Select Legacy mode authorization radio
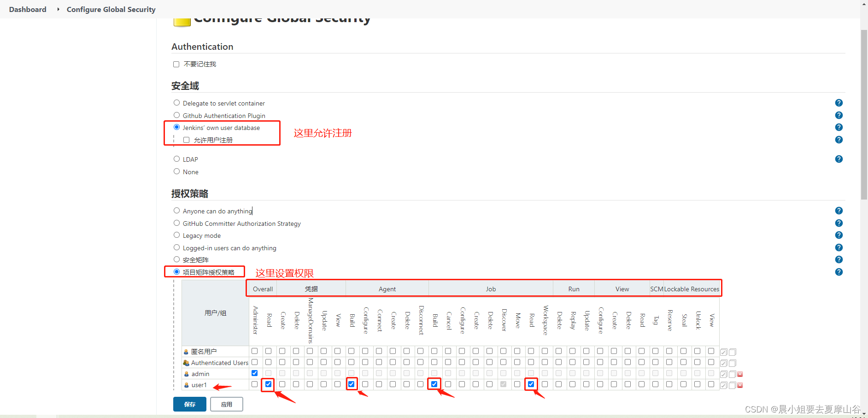 (176, 235)
